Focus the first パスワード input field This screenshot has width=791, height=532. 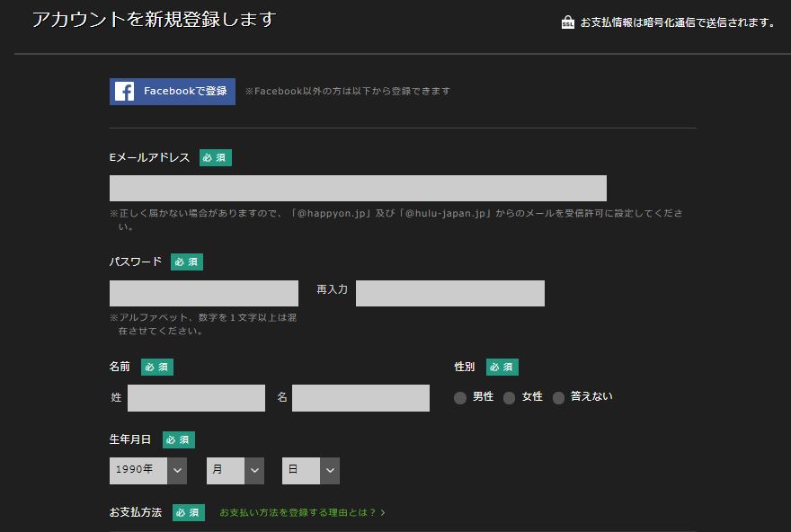[204, 293]
